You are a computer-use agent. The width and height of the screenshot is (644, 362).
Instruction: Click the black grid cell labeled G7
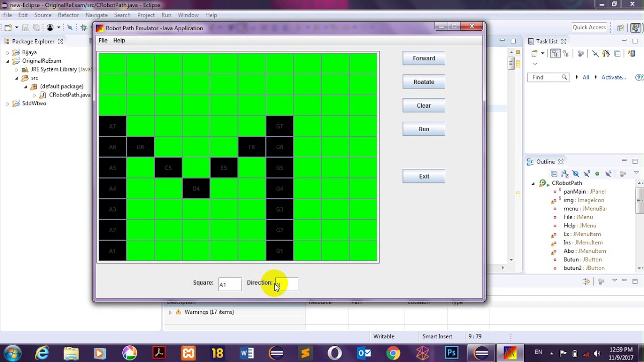click(280, 126)
